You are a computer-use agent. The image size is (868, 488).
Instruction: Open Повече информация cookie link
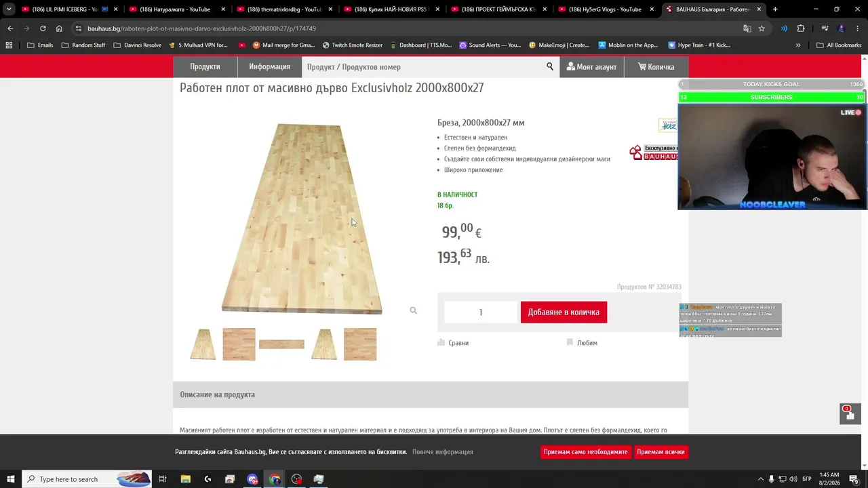pyautogui.click(x=443, y=452)
